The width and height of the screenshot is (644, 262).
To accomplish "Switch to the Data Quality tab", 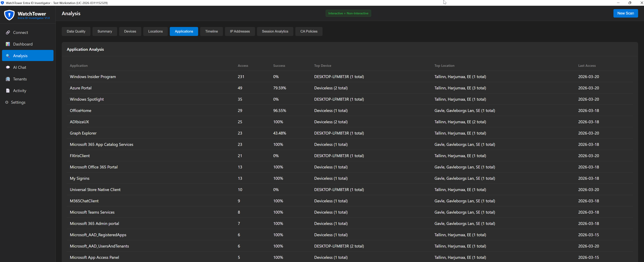I will click(x=76, y=31).
